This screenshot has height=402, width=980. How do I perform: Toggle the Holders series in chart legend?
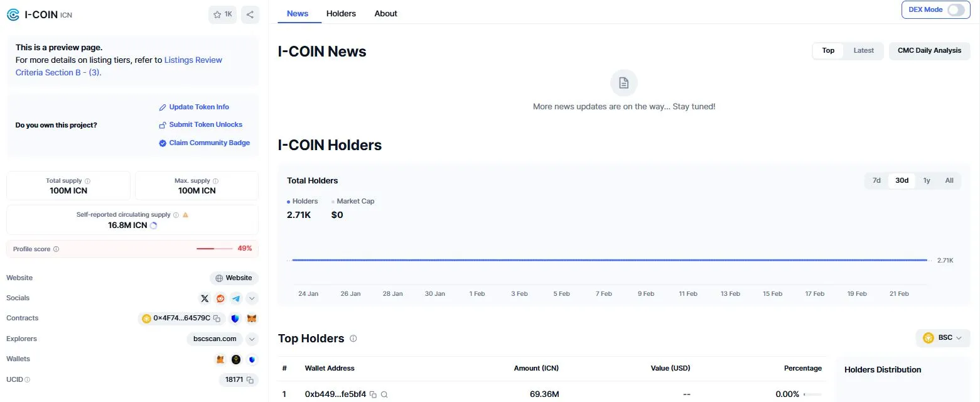tap(303, 201)
